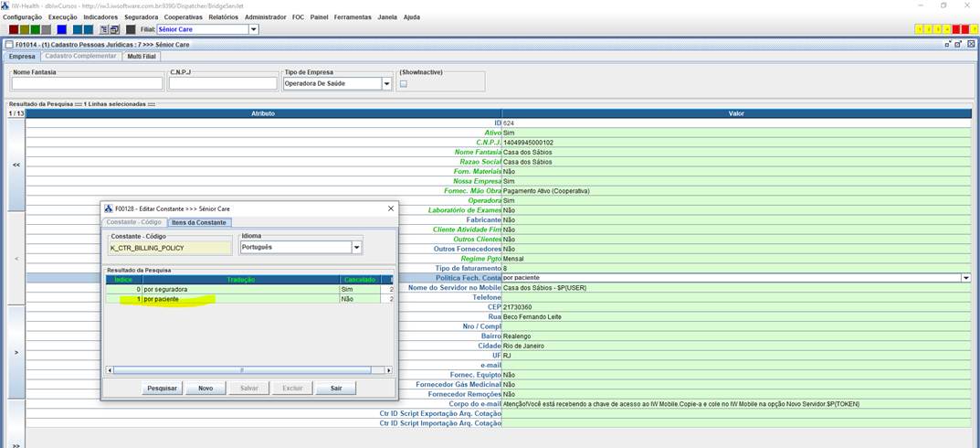Click the yellow question mark indicator
This screenshot has width=980, height=448.
(x=975, y=29)
